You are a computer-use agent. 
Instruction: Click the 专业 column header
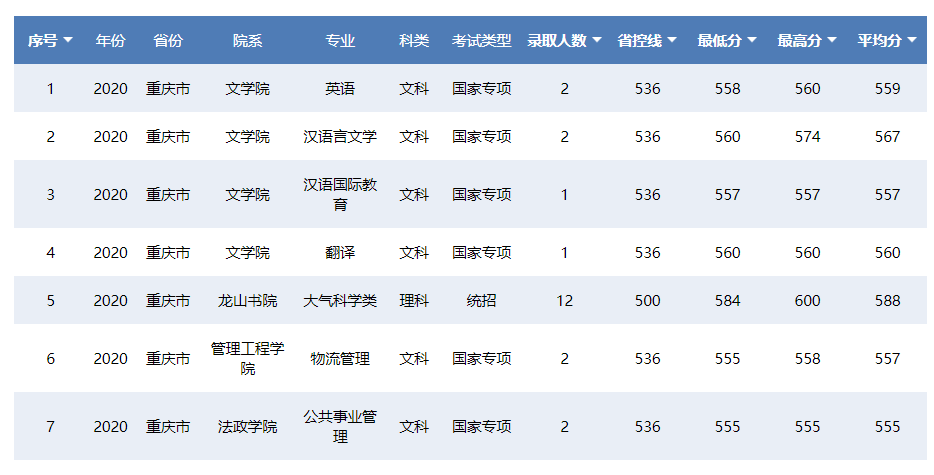pyautogui.click(x=340, y=41)
